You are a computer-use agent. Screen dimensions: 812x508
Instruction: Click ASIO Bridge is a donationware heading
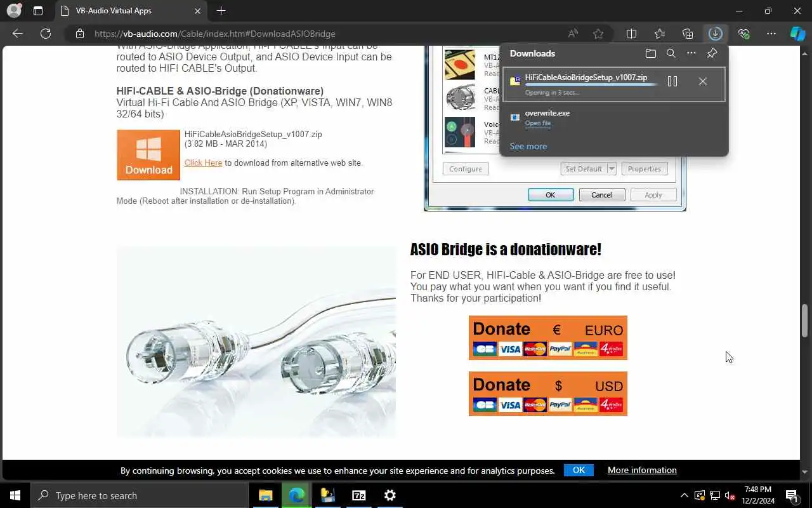pyautogui.click(x=506, y=250)
